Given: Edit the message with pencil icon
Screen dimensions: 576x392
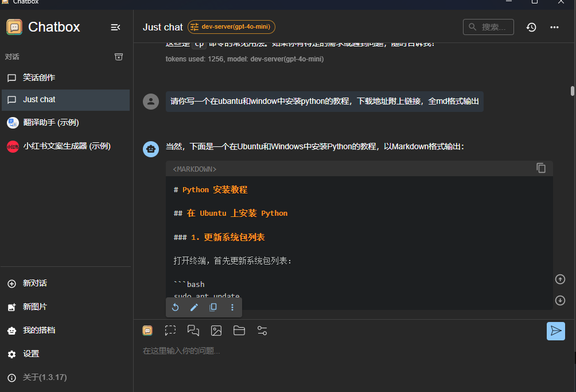Looking at the screenshot, I should [194, 307].
